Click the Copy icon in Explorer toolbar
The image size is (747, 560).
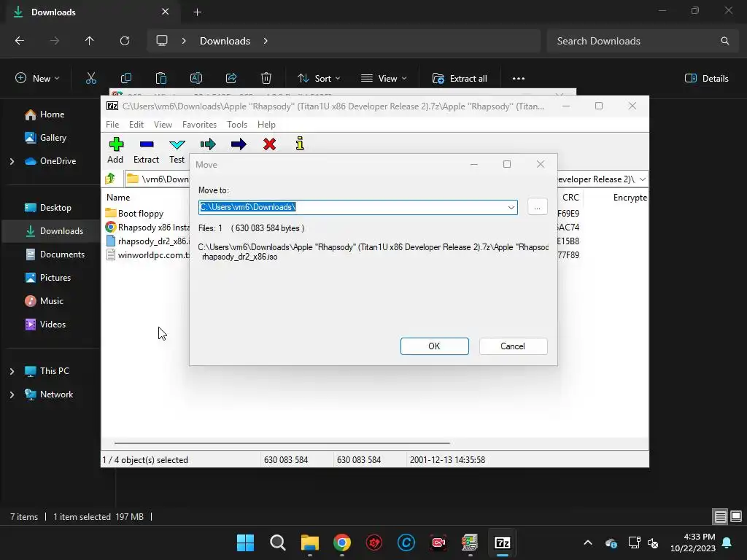[x=126, y=79]
